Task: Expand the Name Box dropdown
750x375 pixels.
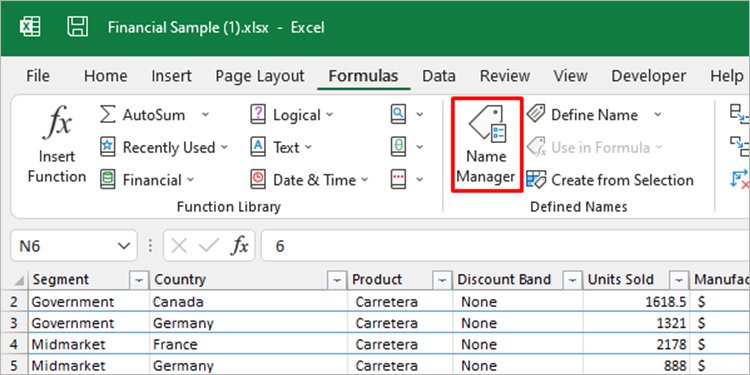Action: click(x=124, y=246)
